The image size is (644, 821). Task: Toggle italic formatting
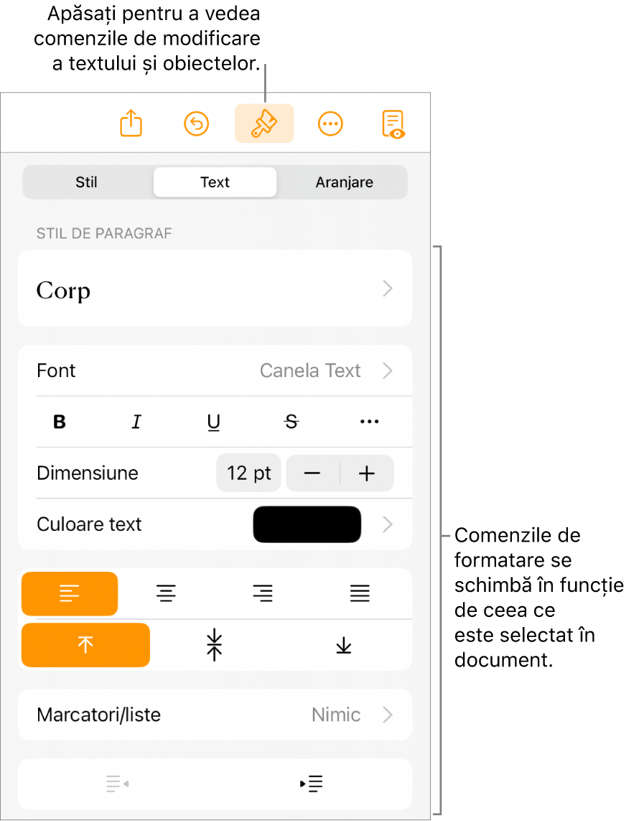point(136,422)
